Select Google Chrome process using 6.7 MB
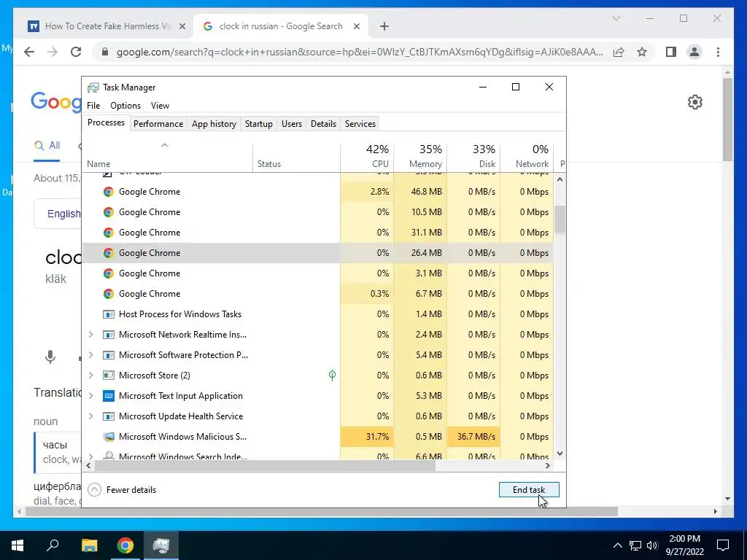Image resolution: width=747 pixels, height=560 pixels. pyautogui.click(x=318, y=294)
